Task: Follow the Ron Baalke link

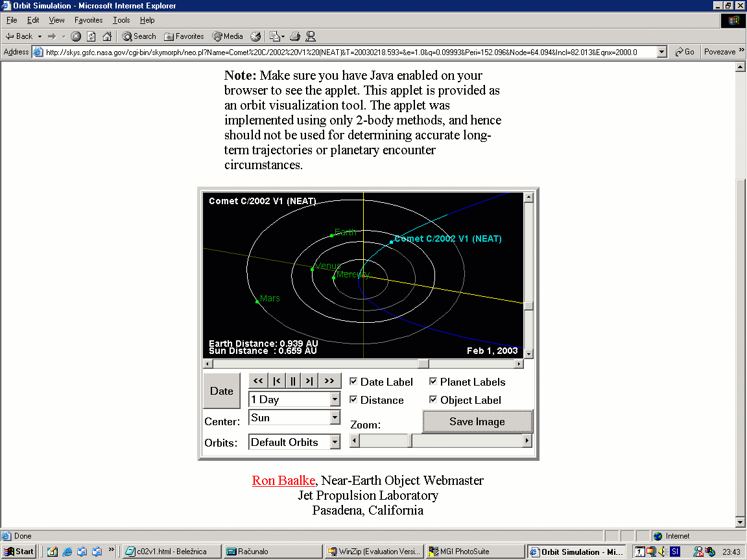Action: pos(283,480)
